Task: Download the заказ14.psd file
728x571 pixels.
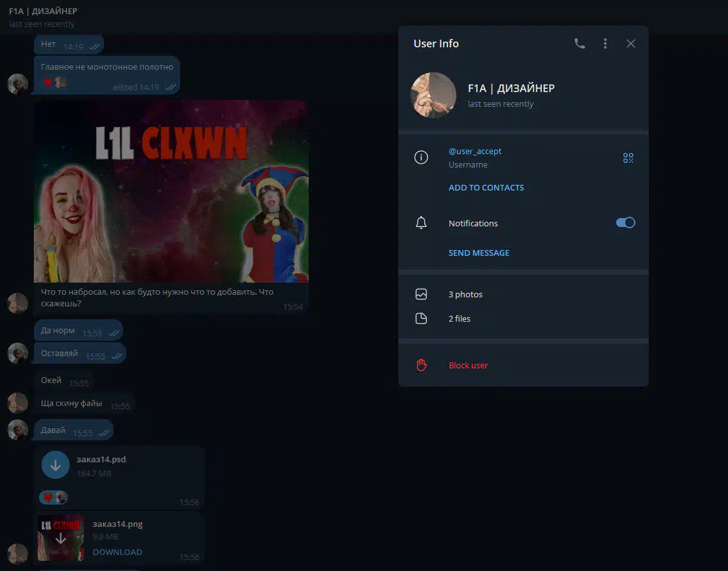Action: [55, 465]
